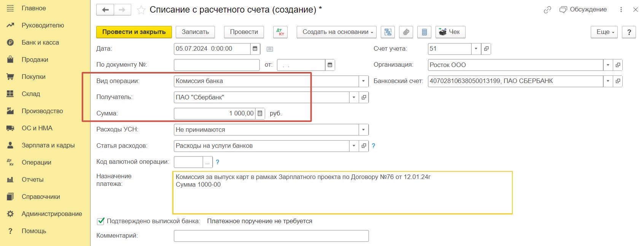Click the back navigation arrow
Viewport: 644px width, 246px height.
click(105, 10)
